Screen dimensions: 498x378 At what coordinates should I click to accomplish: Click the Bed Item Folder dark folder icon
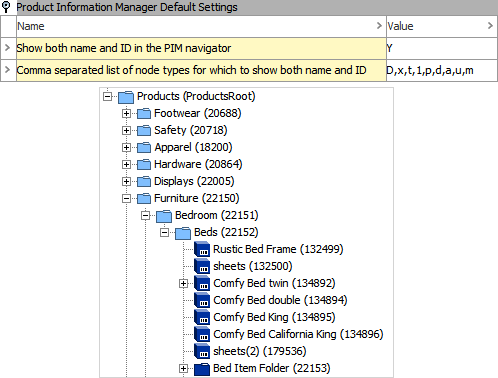click(202, 369)
